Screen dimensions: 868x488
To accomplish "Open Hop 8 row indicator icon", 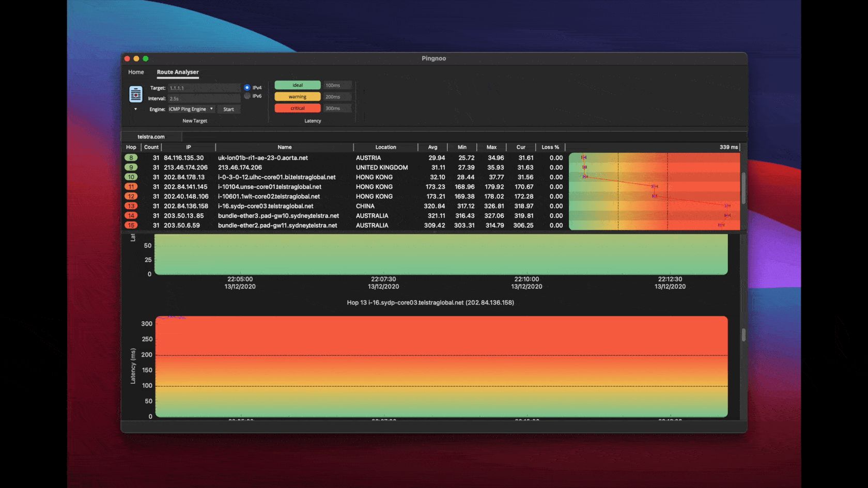I will point(131,158).
